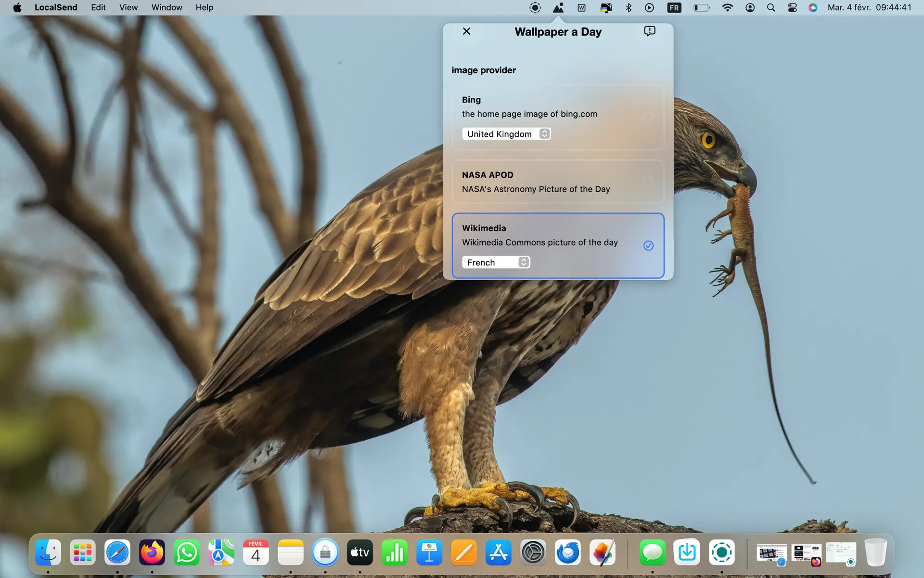Open WhatsApp from the dock
Image resolution: width=924 pixels, height=578 pixels.
pyautogui.click(x=187, y=552)
